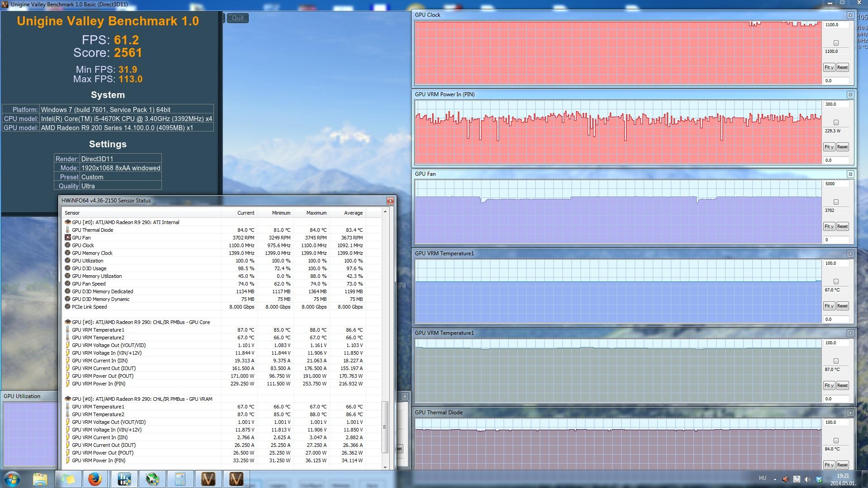Viewport: 868px width, 488px height.
Task: Open the Windows Start orb
Action: coord(12,479)
